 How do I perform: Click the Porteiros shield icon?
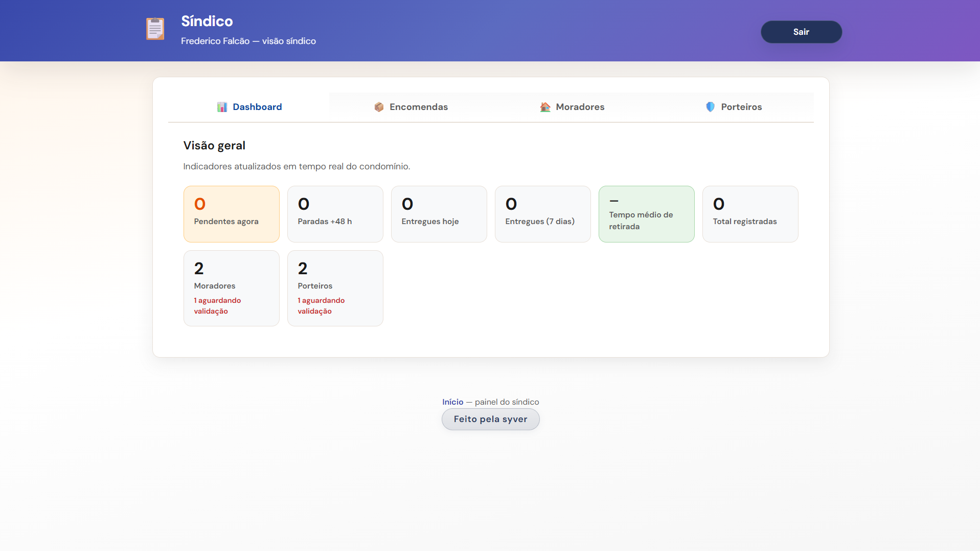point(710,107)
